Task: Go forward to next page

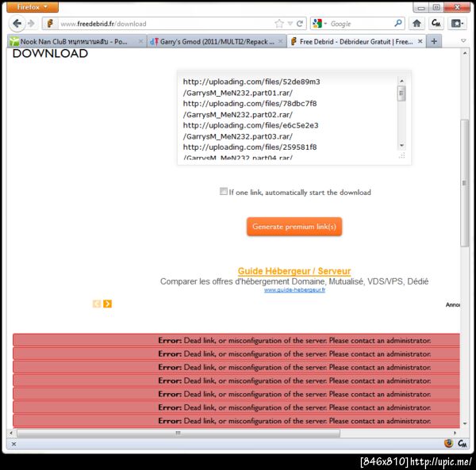Action: (x=31, y=24)
